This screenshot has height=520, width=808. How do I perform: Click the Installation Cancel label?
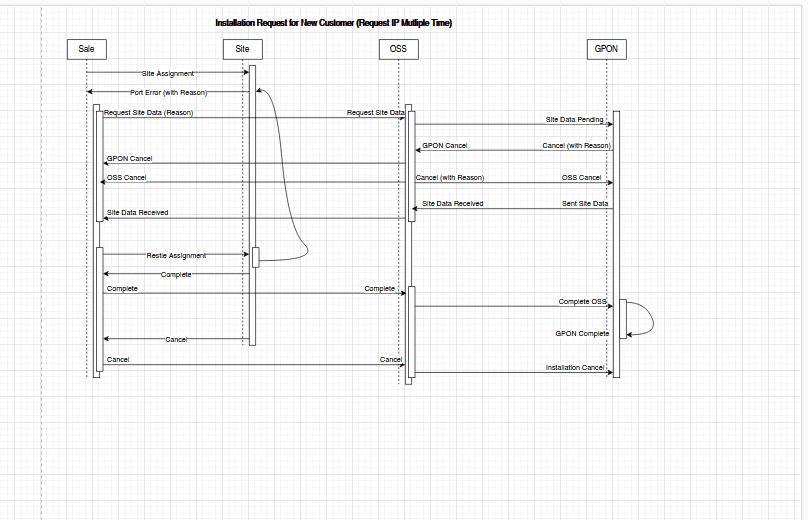(x=575, y=367)
